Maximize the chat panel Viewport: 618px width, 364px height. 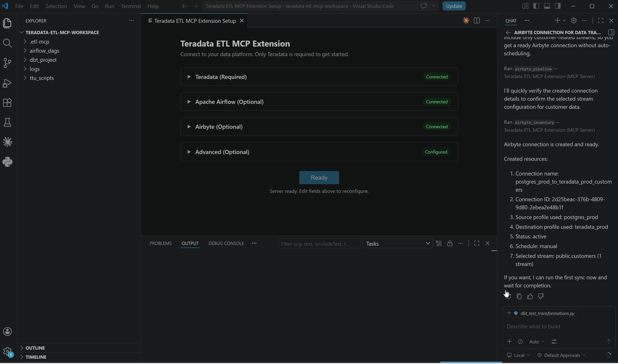(x=601, y=20)
